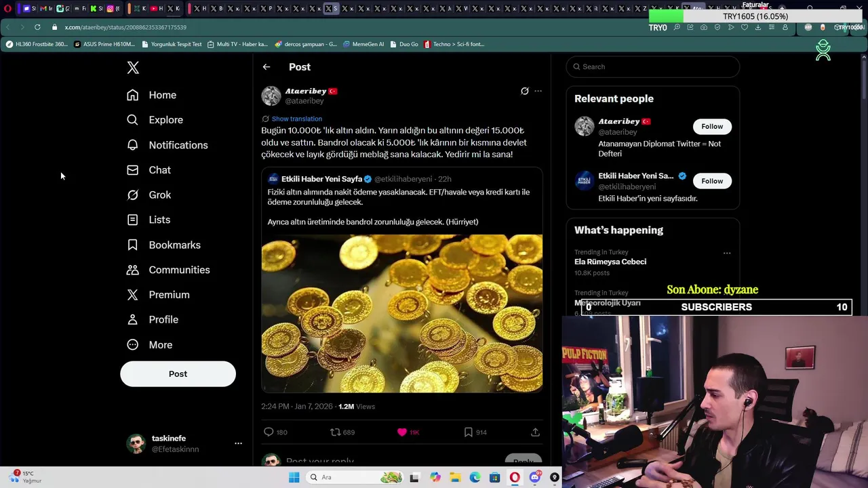Image resolution: width=868 pixels, height=488 pixels.
Task: Follow Ataeribey in Relevant people
Action: pyautogui.click(x=712, y=126)
